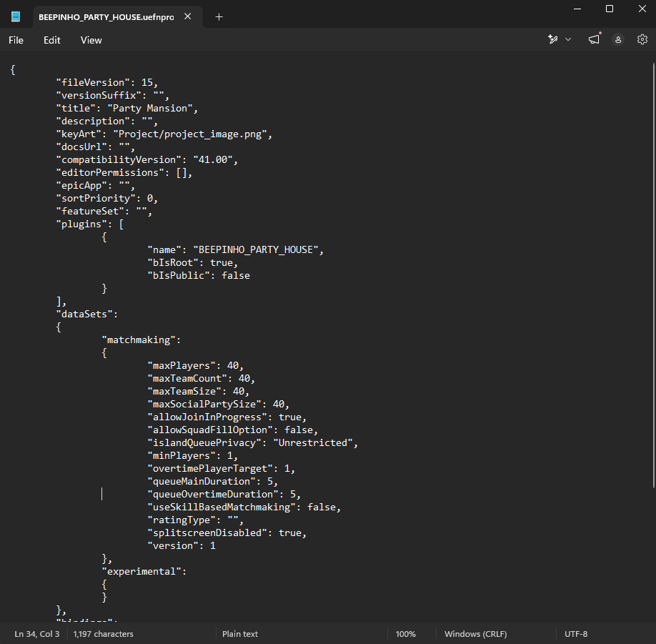Image resolution: width=656 pixels, height=644 pixels.
Task: Select the BEEPINHO_PARTY_HOUSE.uefnpro tab
Action: tap(118, 17)
